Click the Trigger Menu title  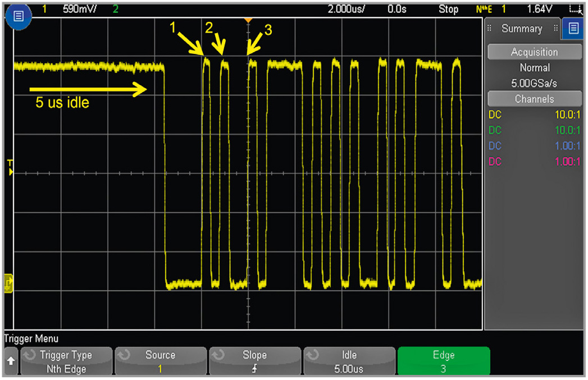pyautogui.click(x=31, y=338)
